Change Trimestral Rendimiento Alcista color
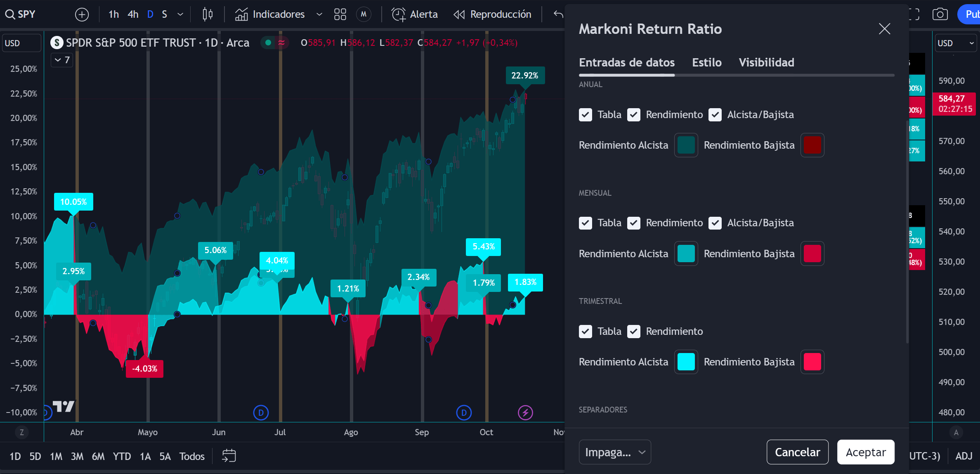Image resolution: width=980 pixels, height=474 pixels. coord(686,362)
